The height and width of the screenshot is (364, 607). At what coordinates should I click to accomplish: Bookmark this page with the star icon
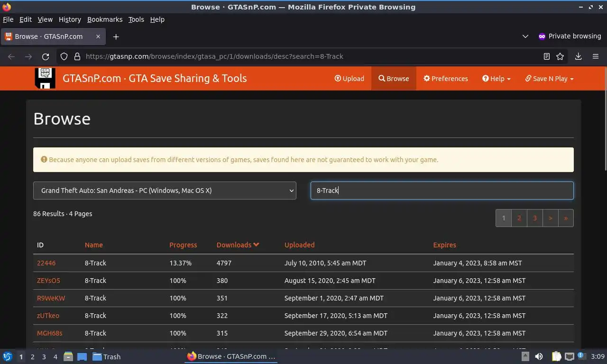coord(560,56)
